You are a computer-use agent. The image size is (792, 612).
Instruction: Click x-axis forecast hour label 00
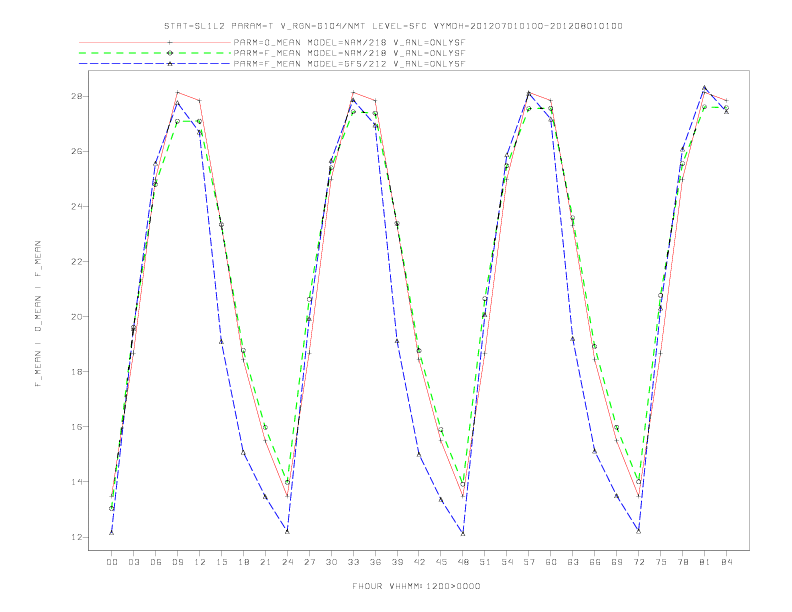click(112, 562)
